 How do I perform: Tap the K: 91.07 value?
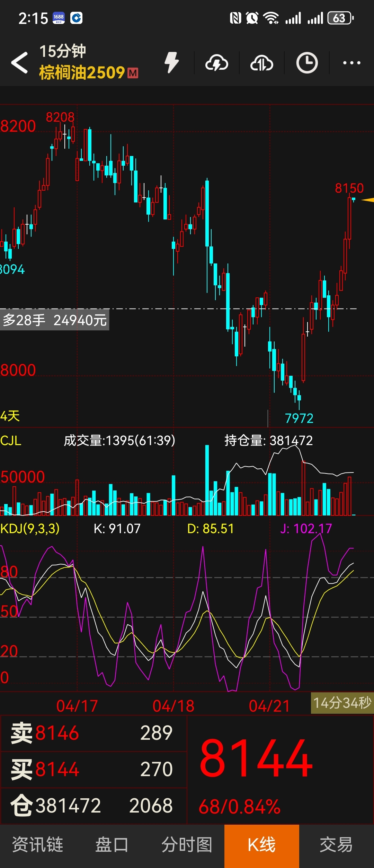point(117,529)
